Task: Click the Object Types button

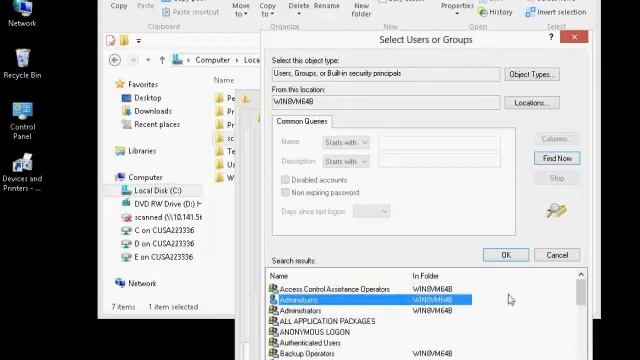Action: tap(532, 74)
